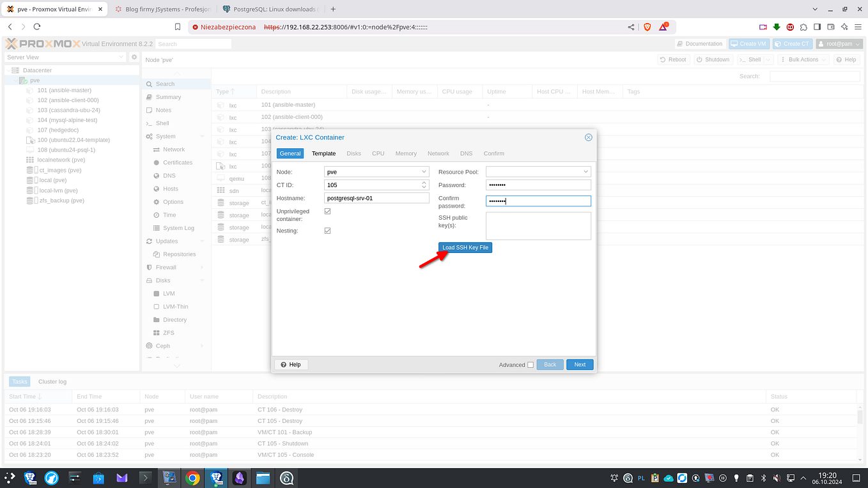868x488 pixels.
Task: Open the node Shell
Action: pos(165,123)
